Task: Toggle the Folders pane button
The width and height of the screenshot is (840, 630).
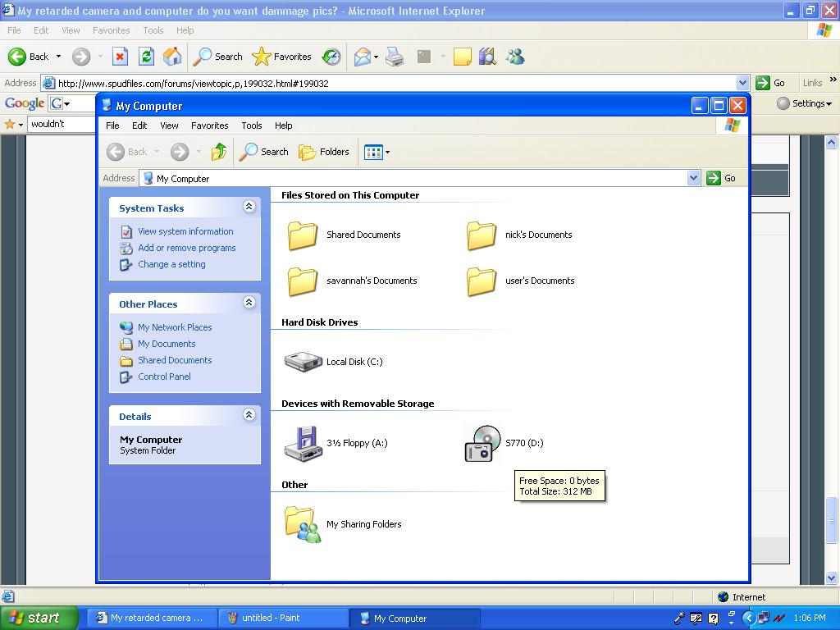Action: click(x=324, y=152)
